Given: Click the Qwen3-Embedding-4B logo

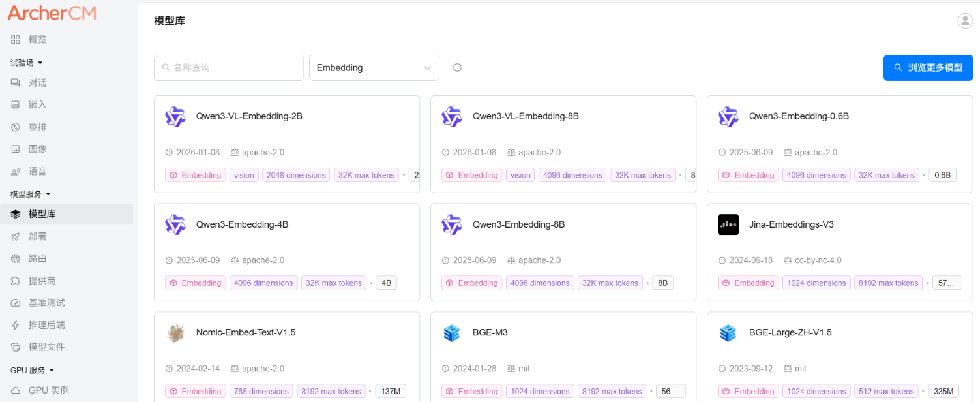Looking at the screenshot, I should coord(175,224).
